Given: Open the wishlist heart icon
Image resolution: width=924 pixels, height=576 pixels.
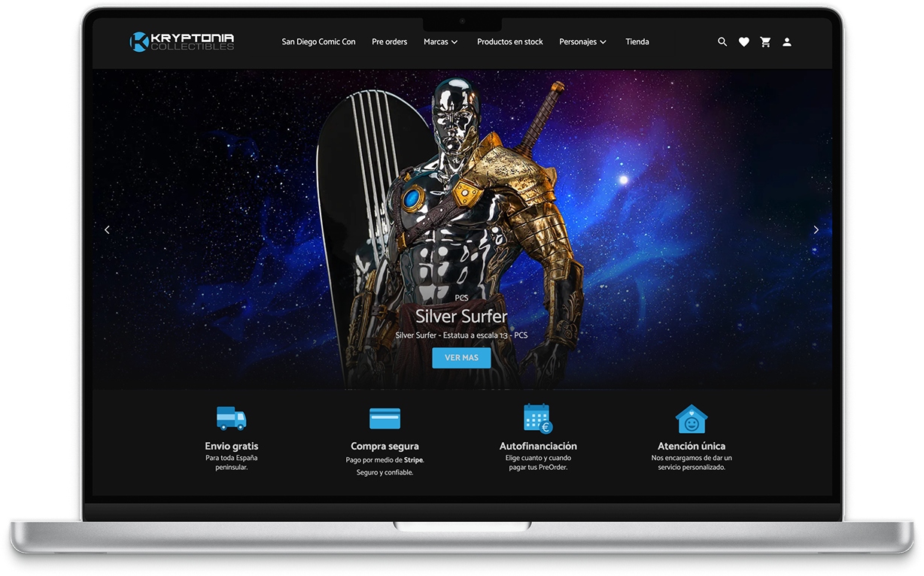Looking at the screenshot, I should (744, 42).
